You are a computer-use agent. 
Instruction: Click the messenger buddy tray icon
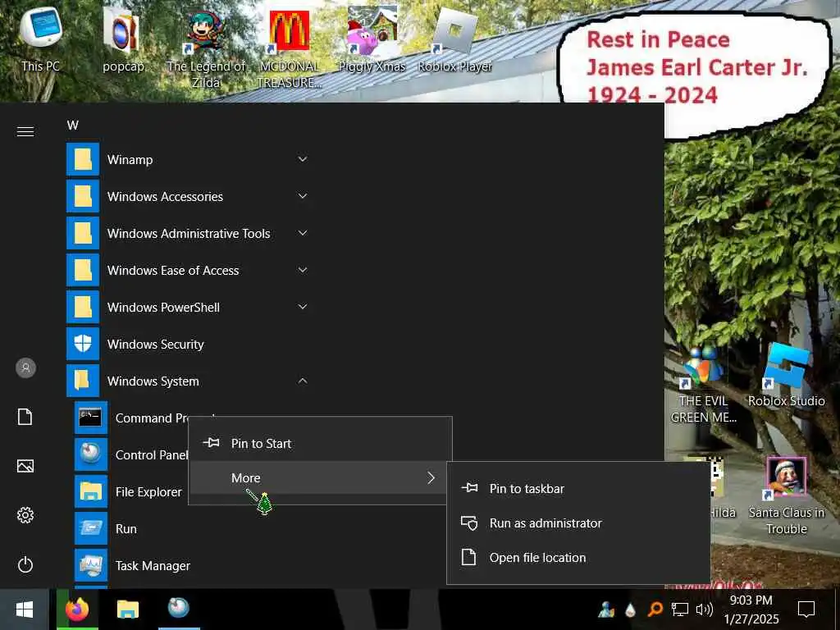click(x=606, y=609)
